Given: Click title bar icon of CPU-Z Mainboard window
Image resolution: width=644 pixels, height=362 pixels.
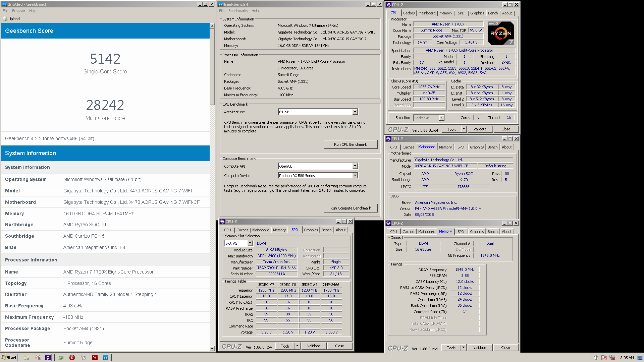Looking at the screenshot, I should [x=388, y=139].
